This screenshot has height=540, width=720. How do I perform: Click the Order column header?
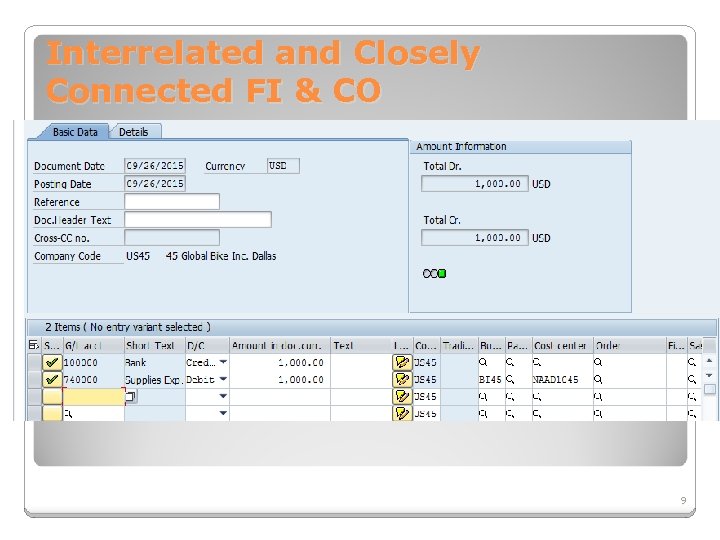click(x=630, y=345)
